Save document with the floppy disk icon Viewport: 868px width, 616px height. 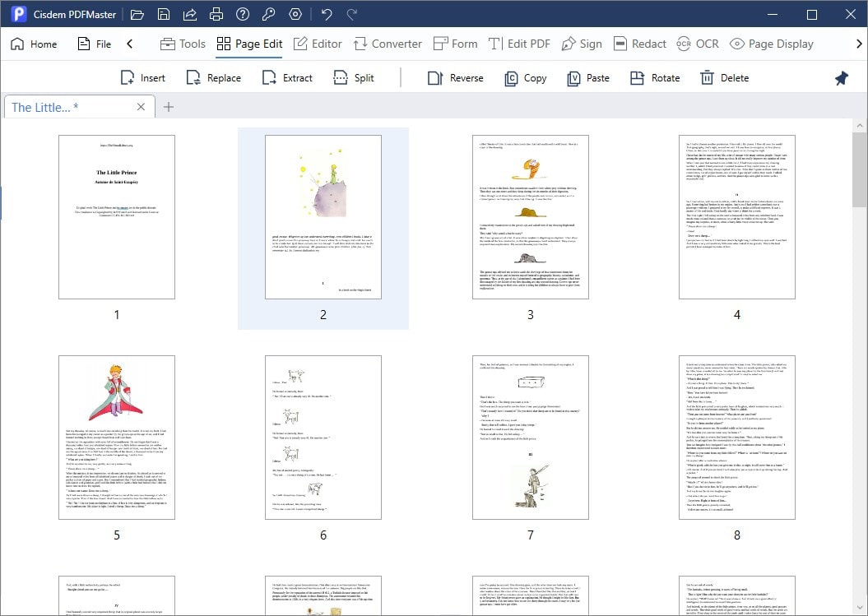[163, 14]
